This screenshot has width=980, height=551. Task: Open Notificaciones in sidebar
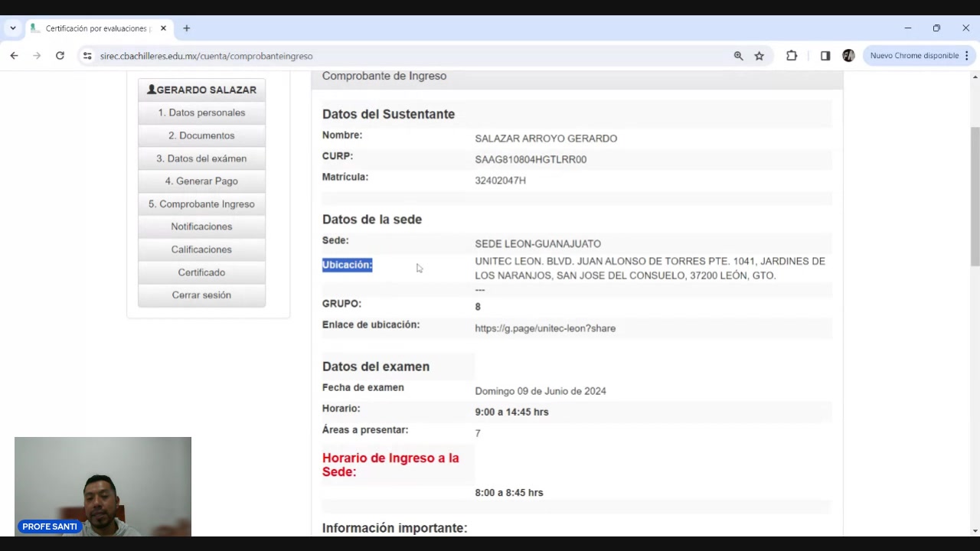coord(201,227)
